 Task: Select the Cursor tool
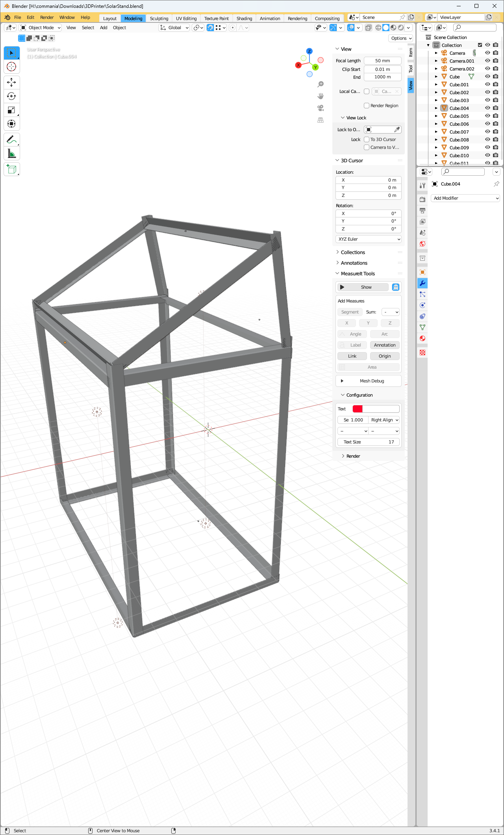(11, 67)
